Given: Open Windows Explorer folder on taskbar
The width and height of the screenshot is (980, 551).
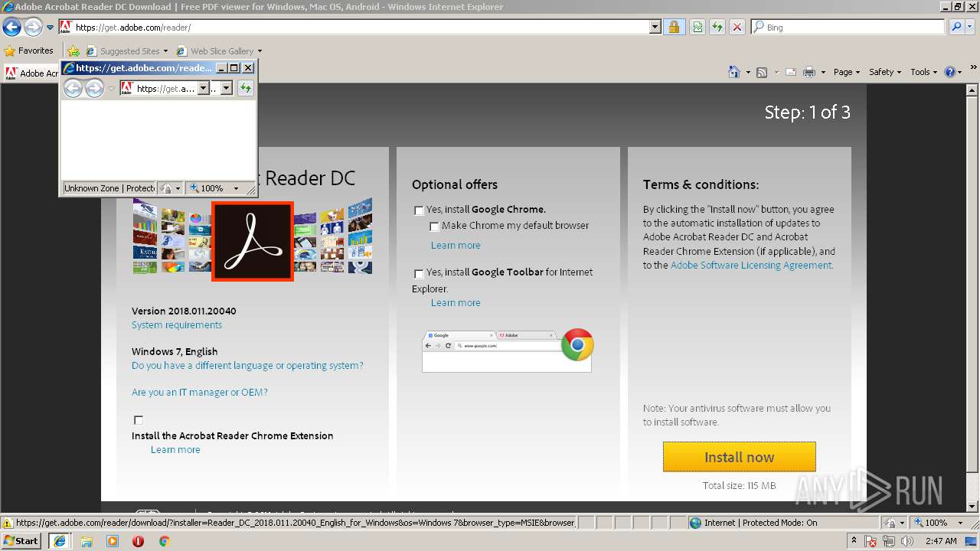Looking at the screenshot, I should [x=87, y=541].
